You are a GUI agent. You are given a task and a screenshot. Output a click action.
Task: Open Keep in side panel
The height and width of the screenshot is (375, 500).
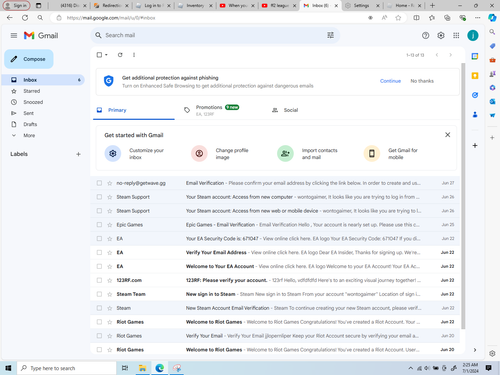[475, 76]
